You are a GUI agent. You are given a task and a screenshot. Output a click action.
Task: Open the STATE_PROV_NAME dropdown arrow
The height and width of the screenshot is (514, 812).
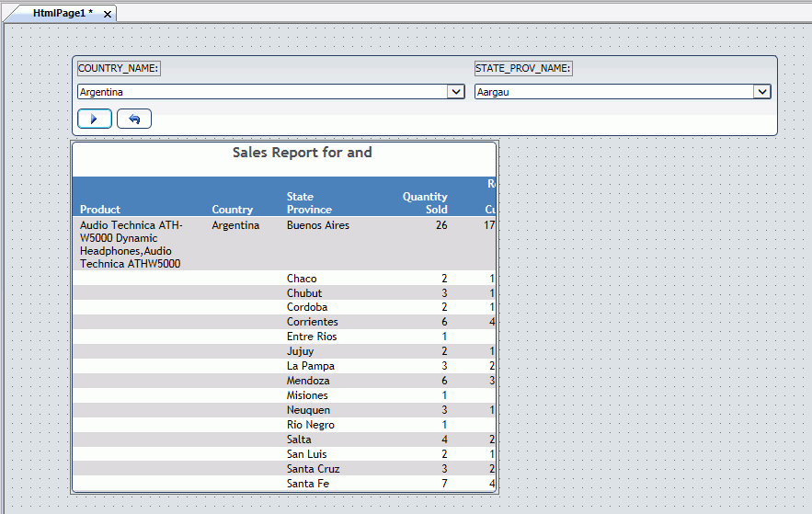[761, 92]
